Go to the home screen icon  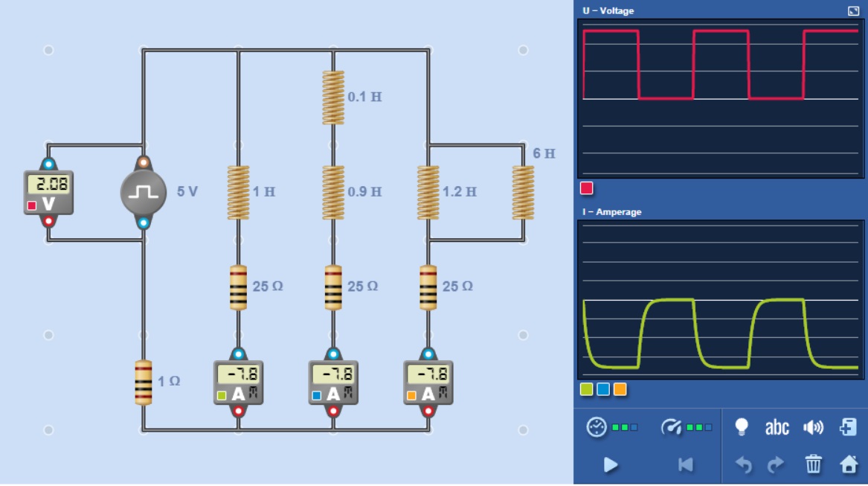click(849, 465)
